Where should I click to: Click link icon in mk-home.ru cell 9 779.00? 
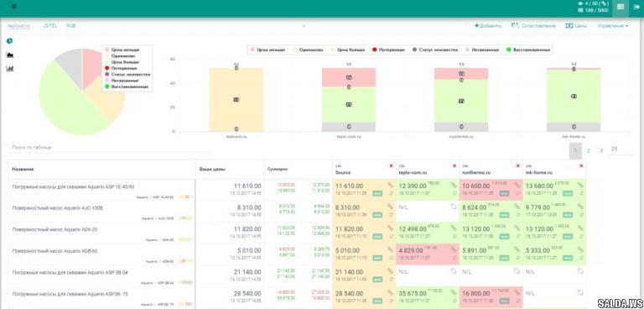coord(580,207)
